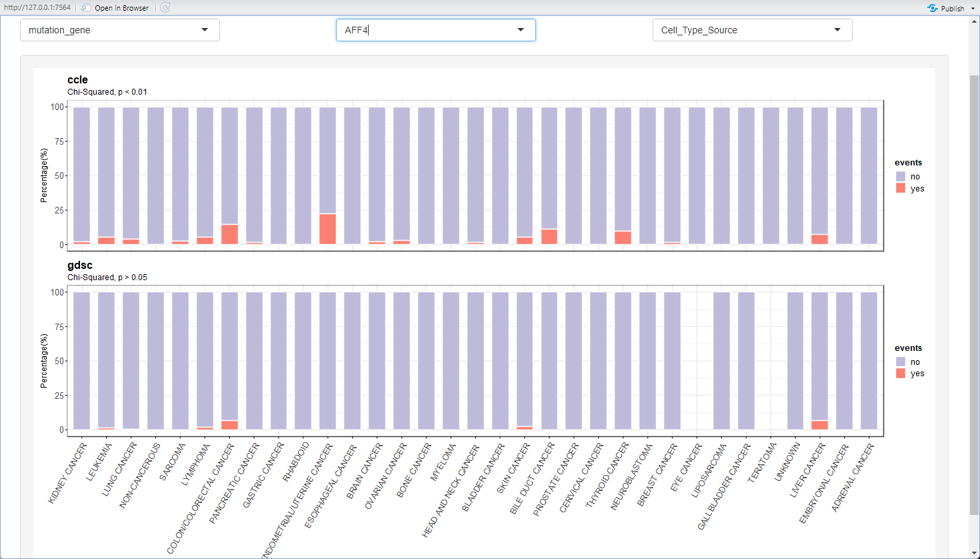Click the CERVICAL CANCER axis label

[x=581, y=477]
